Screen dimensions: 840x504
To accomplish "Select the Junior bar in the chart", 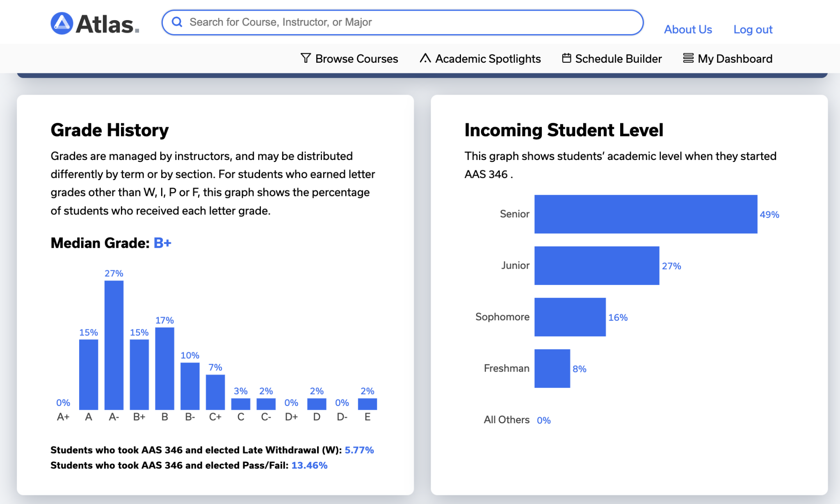I will coord(597,265).
